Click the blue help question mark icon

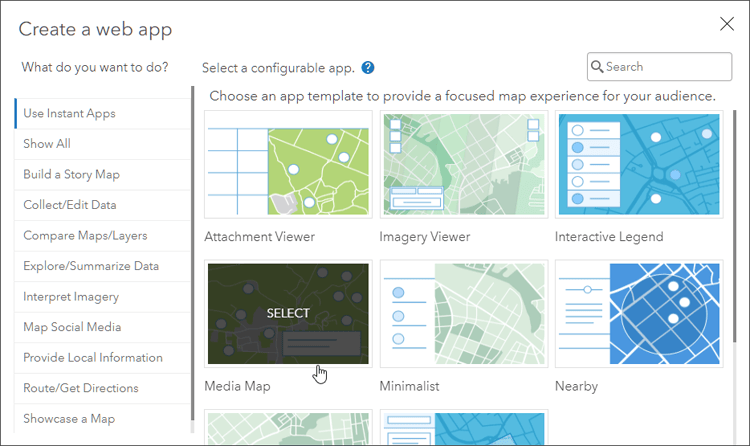[368, 68]
